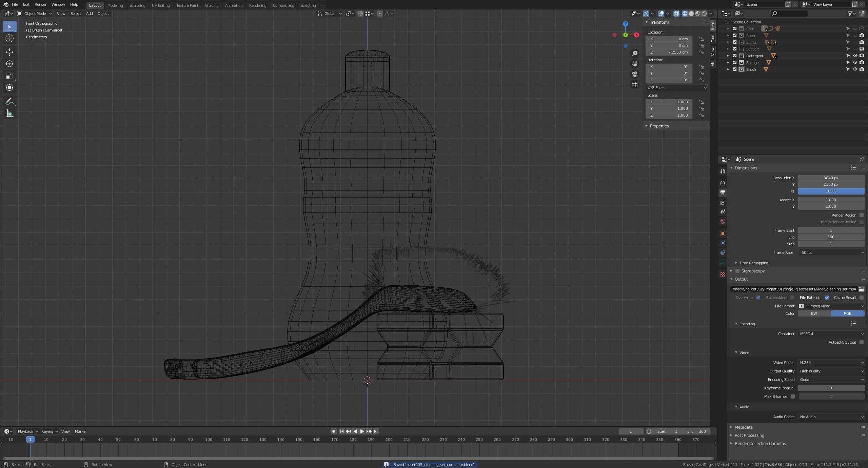This screenshot has width=868, height=468.
Task: Expand the Detergent collection tree
Action: coord(728,56)
